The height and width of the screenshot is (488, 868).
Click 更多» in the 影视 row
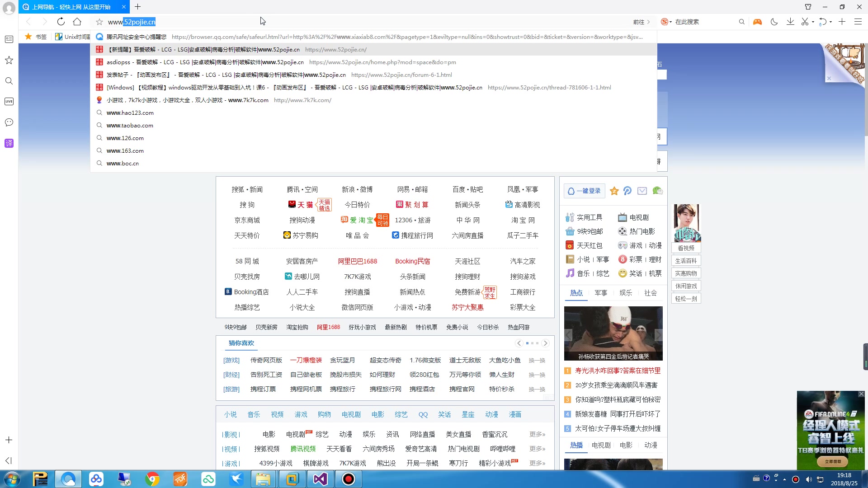coord(537,434)
